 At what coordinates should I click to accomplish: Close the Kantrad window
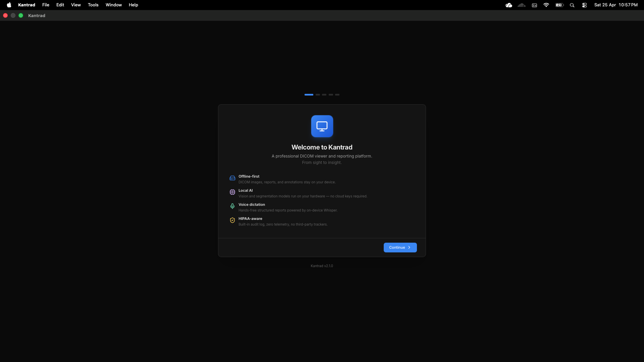(5, 15)
